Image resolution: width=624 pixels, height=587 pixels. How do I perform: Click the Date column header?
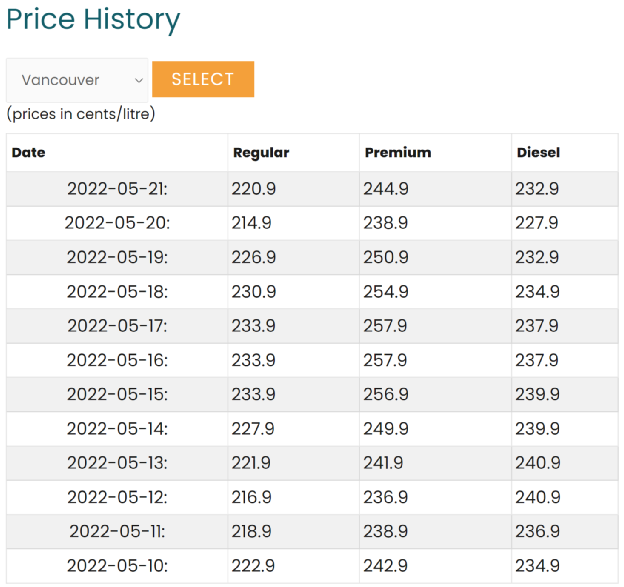(x=29, y=153)
